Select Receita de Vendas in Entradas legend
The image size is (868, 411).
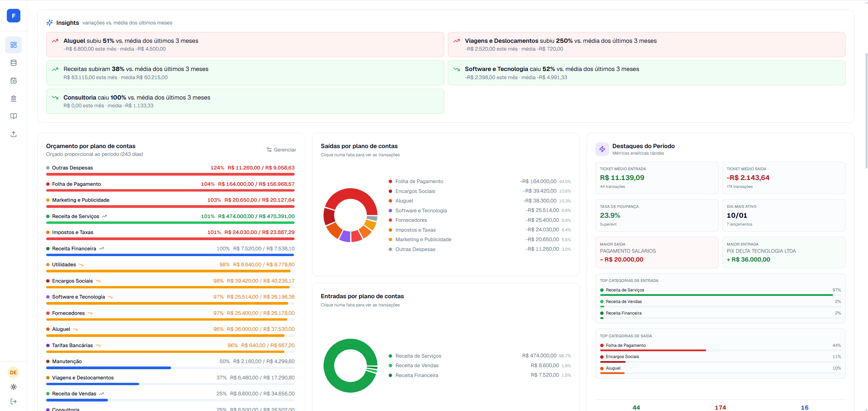pyautogui.click(x=417, y=365)
